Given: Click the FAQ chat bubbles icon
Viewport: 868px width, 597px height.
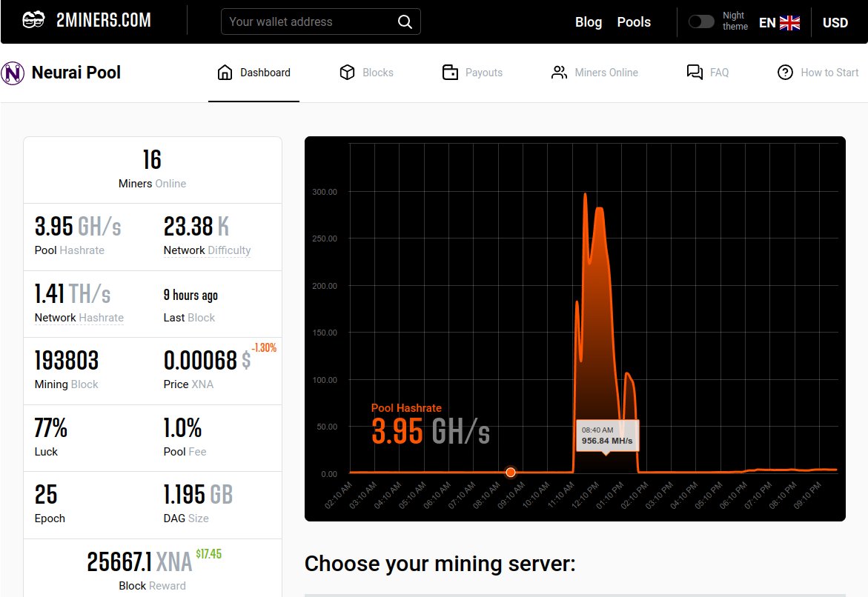Looking at the screenshot, I should click(695, 72).
